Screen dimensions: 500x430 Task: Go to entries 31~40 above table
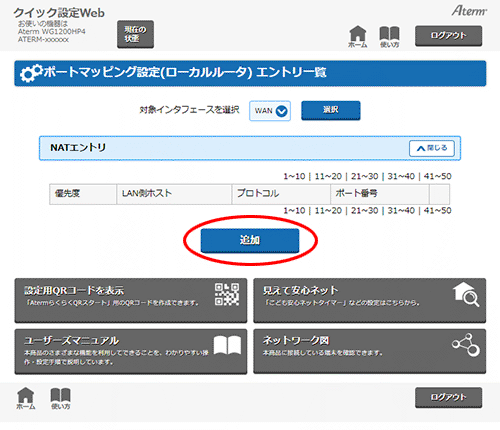pos(401,176)
